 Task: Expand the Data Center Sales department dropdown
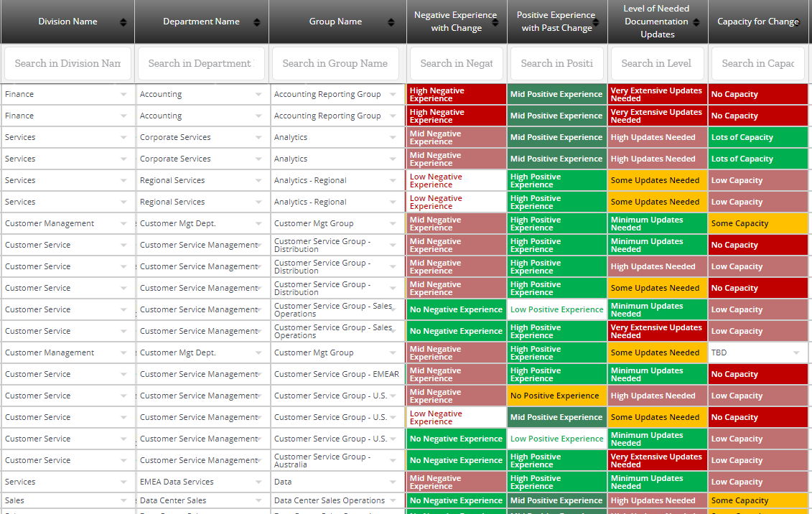[x=258, y=500]
